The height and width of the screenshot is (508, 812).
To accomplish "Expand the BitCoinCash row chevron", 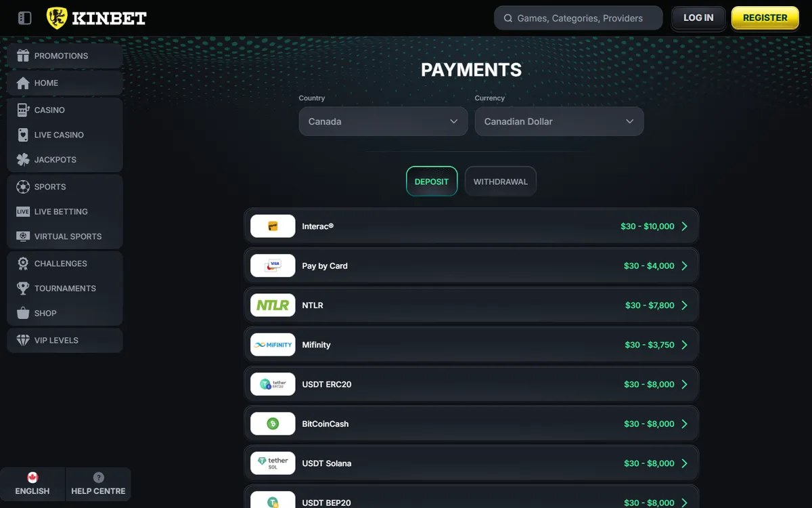I will click(x=685, y=424).
